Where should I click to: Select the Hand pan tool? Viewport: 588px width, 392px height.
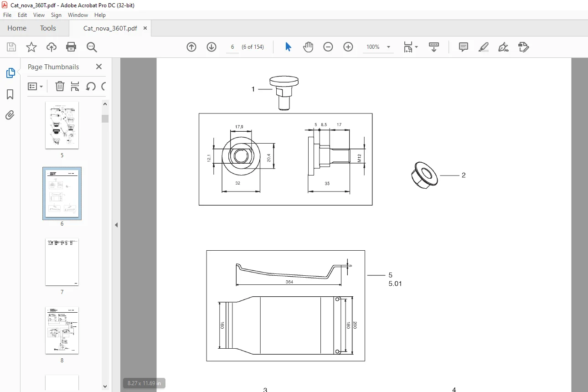308,47
